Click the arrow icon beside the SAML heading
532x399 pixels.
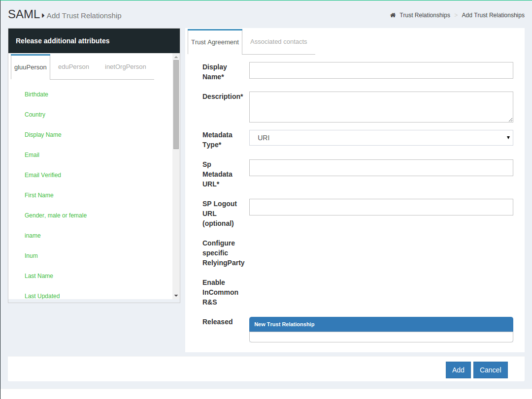click(42, 15)
